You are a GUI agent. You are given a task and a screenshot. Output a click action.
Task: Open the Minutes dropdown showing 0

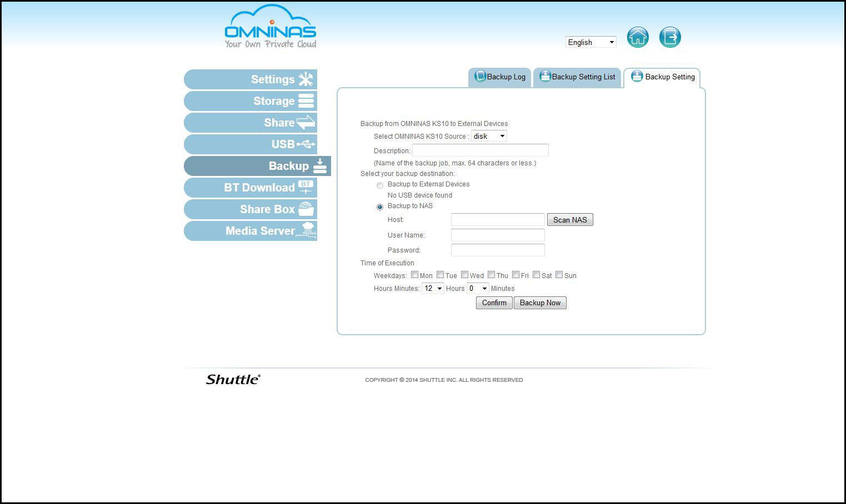[x=478, y=288]
